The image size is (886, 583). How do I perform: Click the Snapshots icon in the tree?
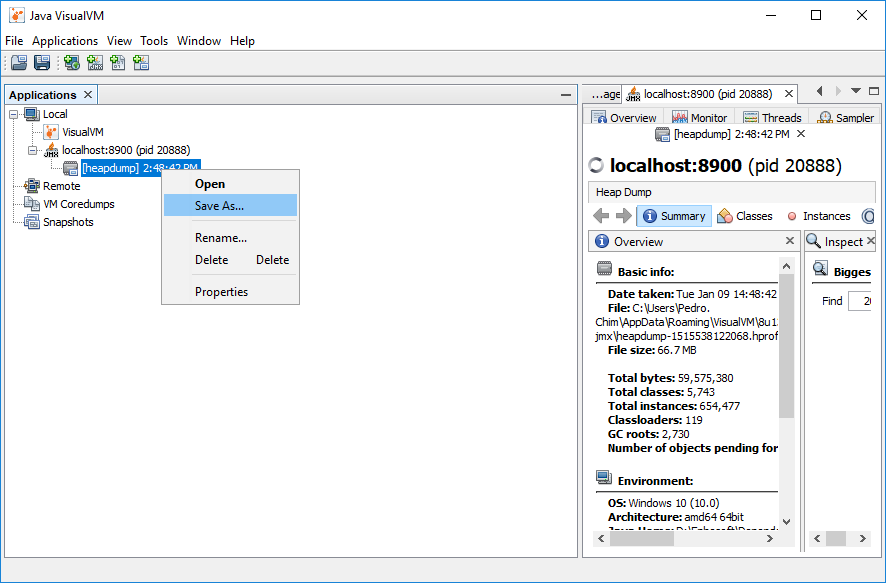coord(32,222)
